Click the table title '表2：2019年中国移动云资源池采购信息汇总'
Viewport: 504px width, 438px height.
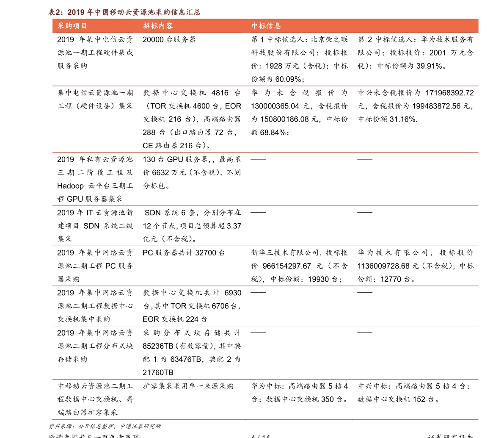tap(124, 12)
